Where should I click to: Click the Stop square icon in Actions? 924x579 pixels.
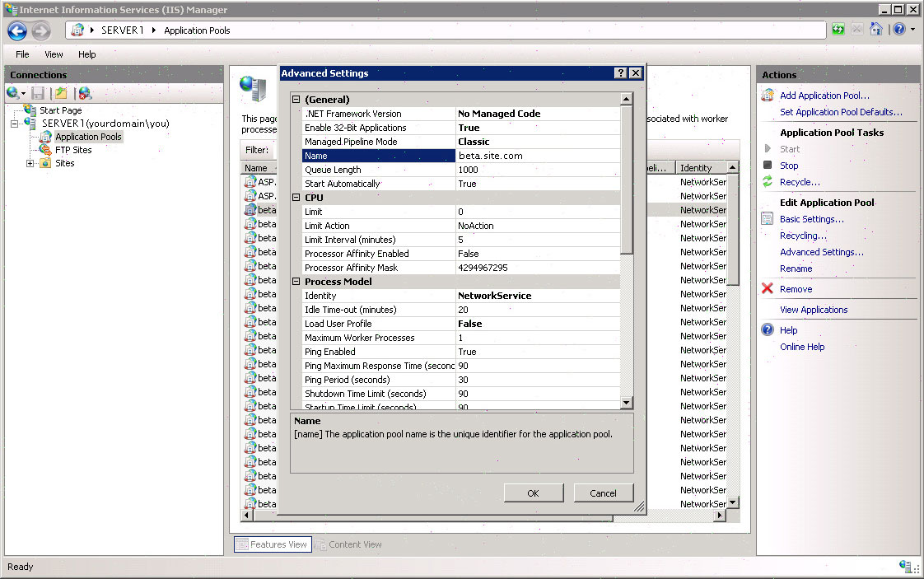pyautogui.click(x=768, y=165)
